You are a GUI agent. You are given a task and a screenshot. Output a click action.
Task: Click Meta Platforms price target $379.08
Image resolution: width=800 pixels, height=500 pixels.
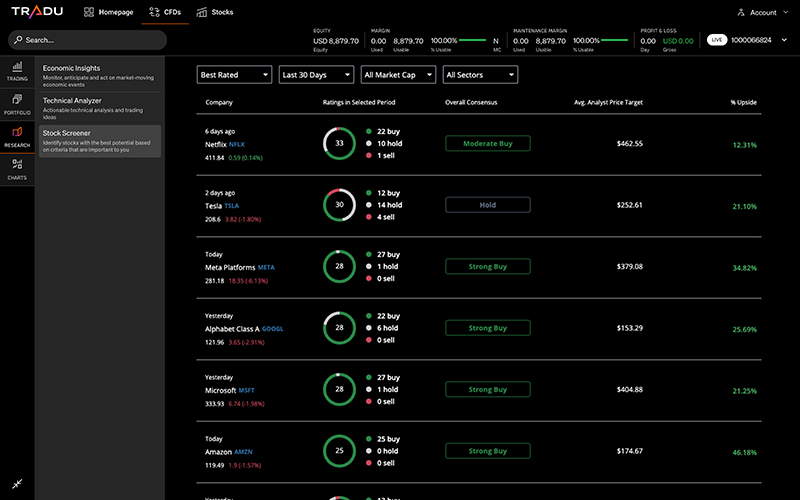[x=630, y=266]
